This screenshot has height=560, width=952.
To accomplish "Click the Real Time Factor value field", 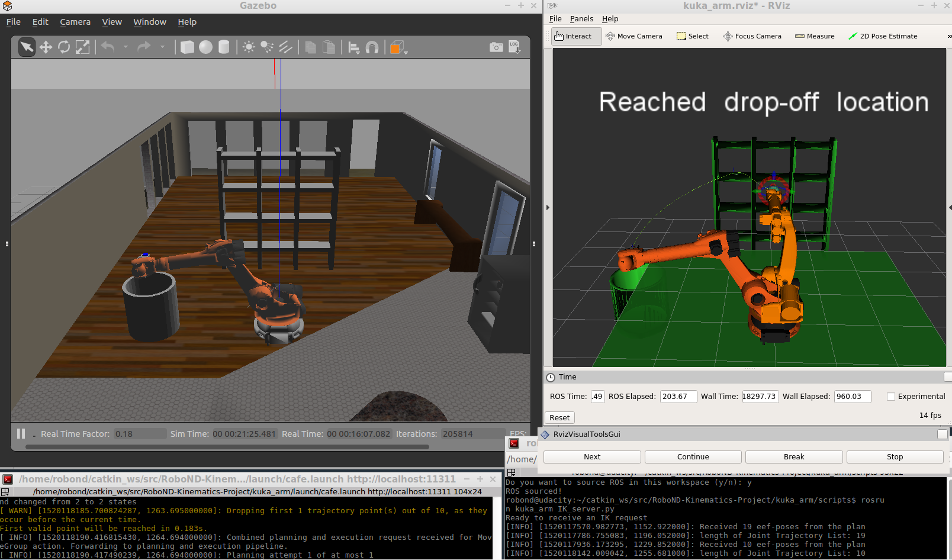I will [x=140, y=434].
